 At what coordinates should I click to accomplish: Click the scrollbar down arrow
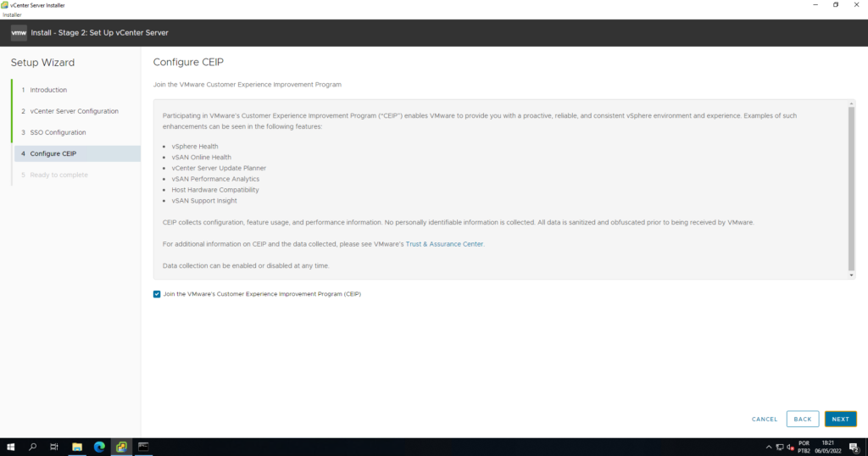coord(851,275)
